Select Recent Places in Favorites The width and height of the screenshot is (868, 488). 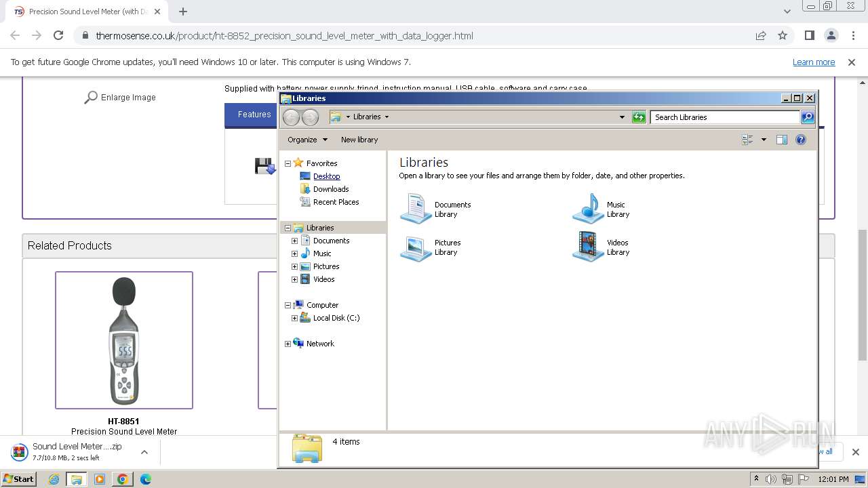336,202
